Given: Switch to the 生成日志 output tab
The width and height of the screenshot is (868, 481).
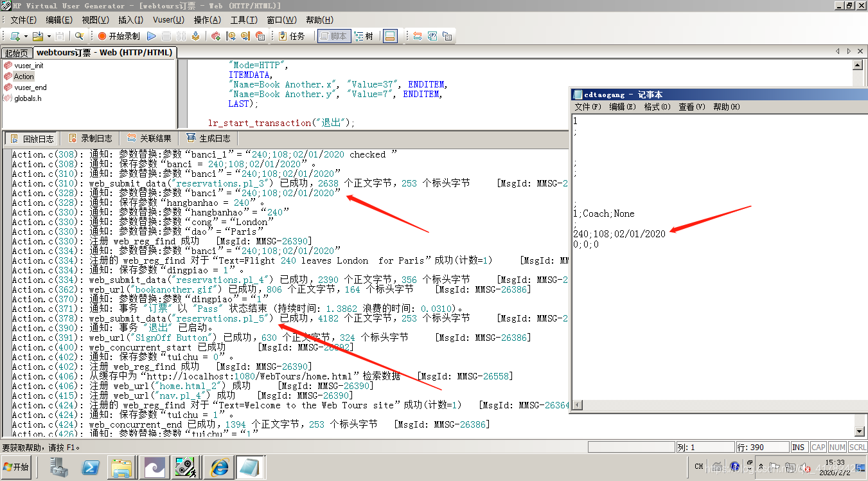Looking at the screenshot, I should 208,138.
